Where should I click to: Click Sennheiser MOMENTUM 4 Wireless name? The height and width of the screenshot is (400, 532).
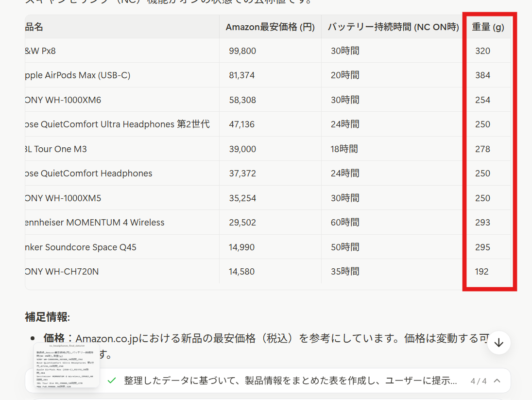tap(95, 223)
